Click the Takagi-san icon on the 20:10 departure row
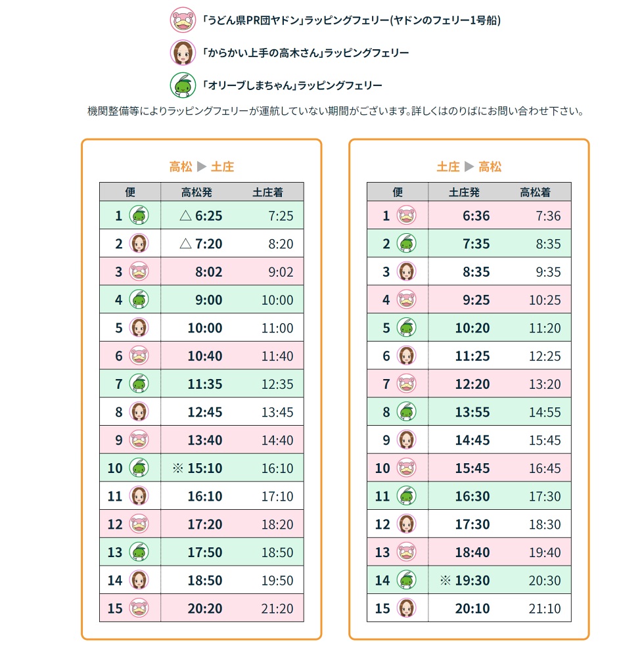Image resolution: width=644 pixels, height=655 pixels. [x=406, y=608]
